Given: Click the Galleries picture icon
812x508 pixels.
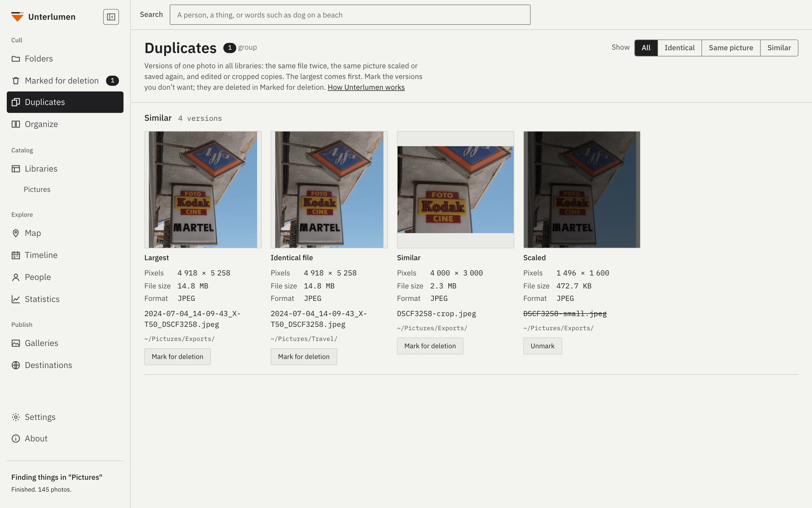Looking at the screenshot, I should tap(16, 343).
